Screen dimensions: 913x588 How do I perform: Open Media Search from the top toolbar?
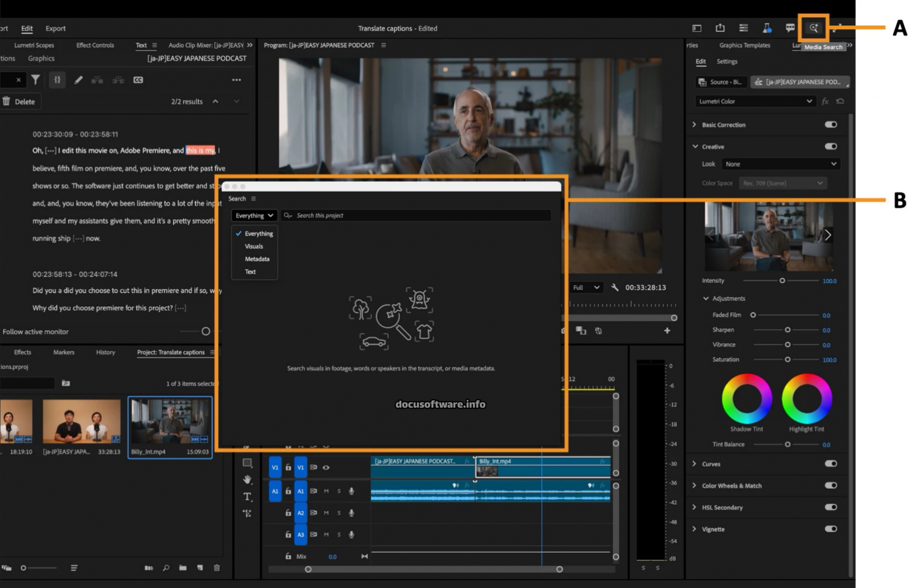(x=814, y=28)
